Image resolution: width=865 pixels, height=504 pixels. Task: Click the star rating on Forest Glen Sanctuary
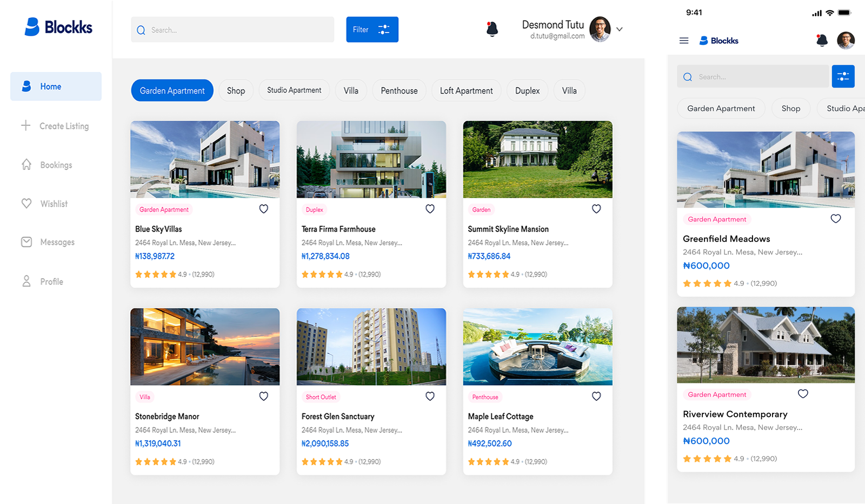point(322,462)
